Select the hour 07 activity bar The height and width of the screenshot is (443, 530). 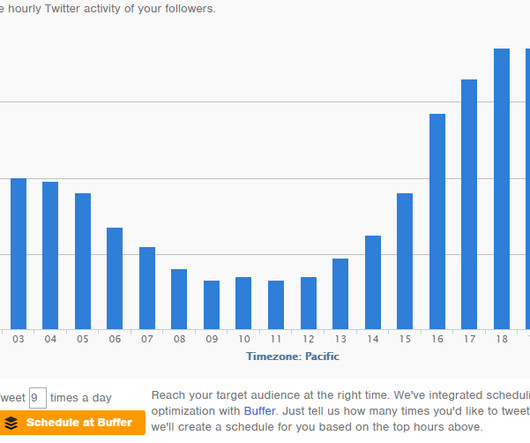[x=147, y=288]
